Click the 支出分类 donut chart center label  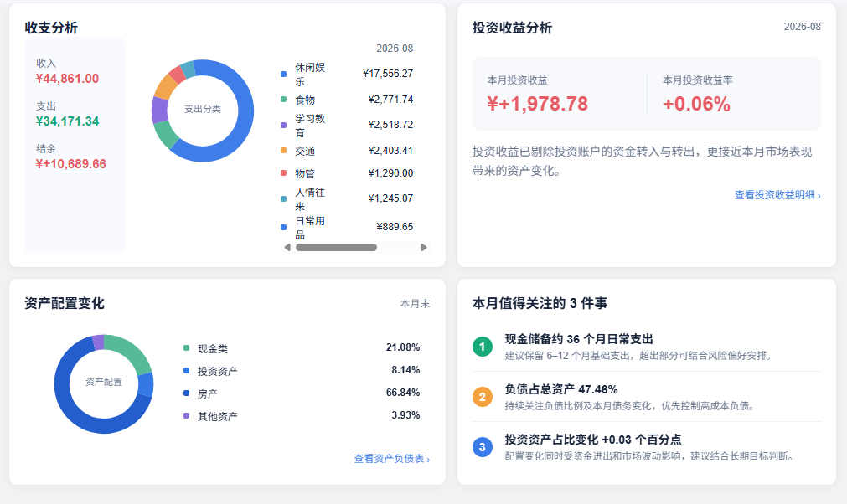click(x=203, y=109)
